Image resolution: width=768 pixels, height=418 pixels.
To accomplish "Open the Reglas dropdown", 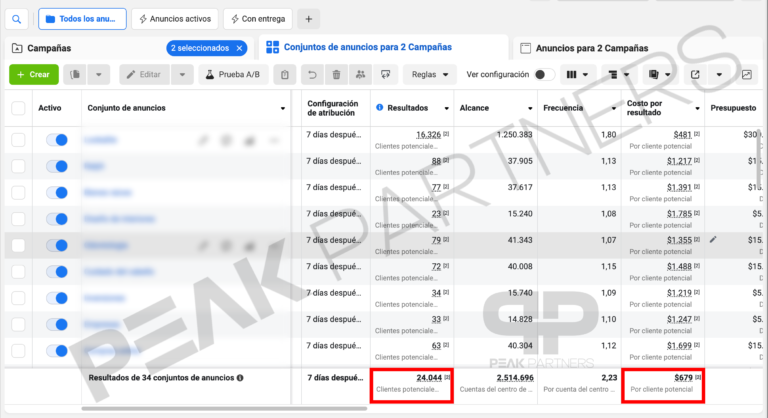I will [430, 74].
